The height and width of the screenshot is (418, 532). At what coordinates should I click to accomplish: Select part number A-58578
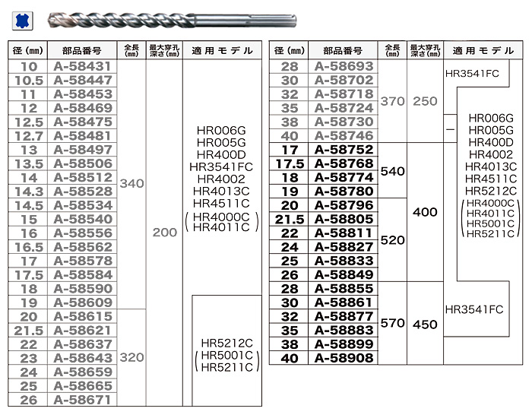(83, 261)
